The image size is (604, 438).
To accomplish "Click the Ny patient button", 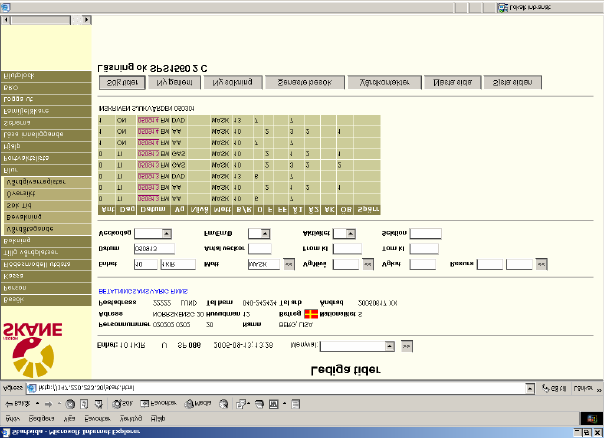I will (x=174, y=82).
